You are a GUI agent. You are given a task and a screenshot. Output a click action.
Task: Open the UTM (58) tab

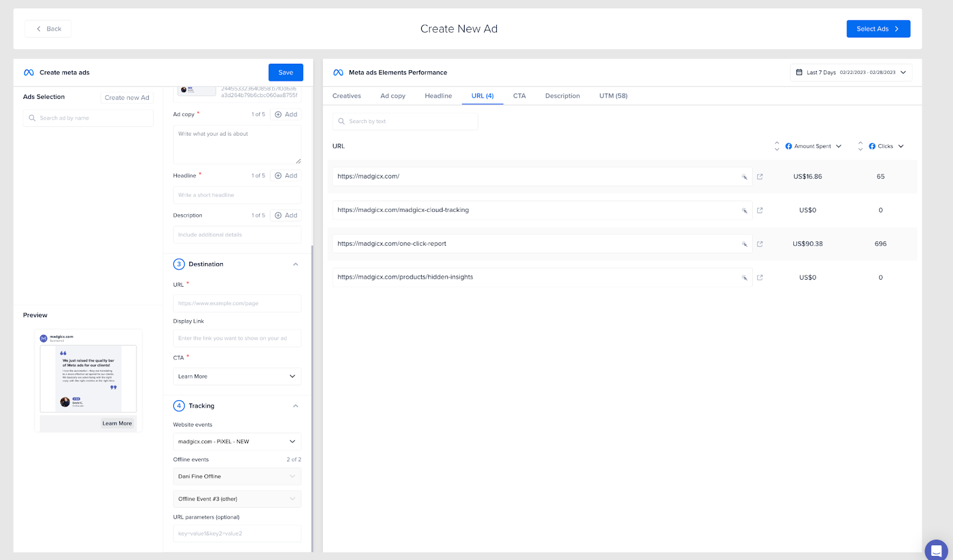tap(612, 95)
